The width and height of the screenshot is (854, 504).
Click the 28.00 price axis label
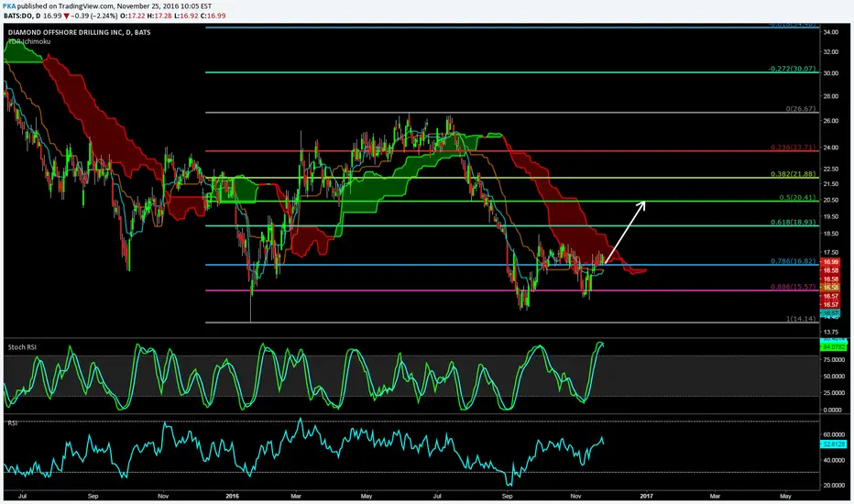[830, 97]
